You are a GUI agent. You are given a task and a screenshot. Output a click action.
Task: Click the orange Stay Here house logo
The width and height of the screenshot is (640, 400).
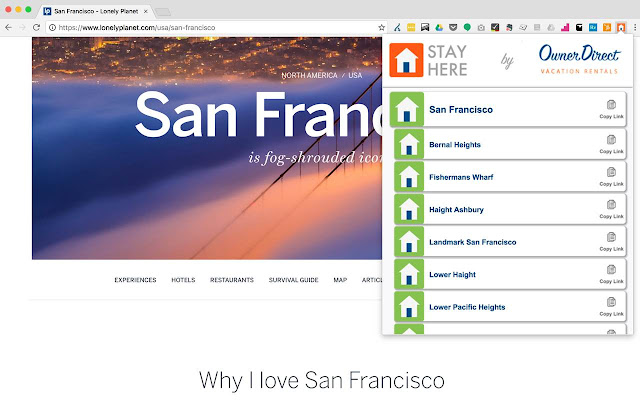coord(406,60)
